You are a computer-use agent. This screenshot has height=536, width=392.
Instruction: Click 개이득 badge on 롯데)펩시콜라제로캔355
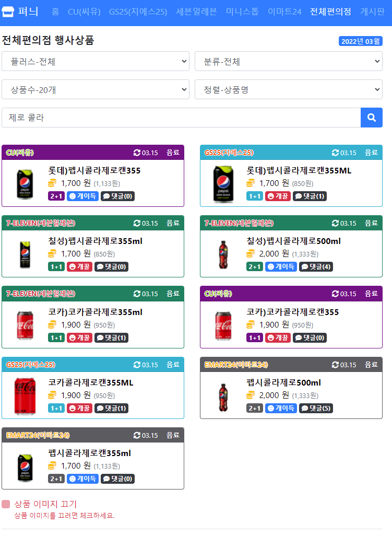pyautogui.click(x=82, y=196)
